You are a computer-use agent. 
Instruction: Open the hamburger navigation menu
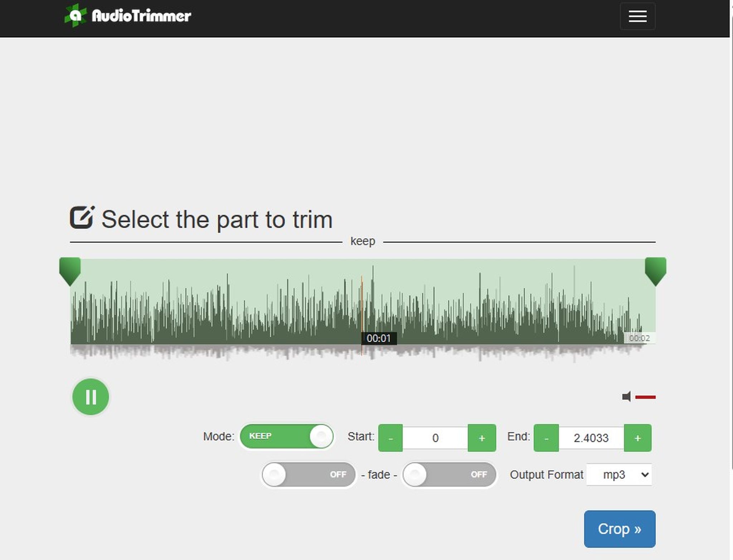coord(637,16)
